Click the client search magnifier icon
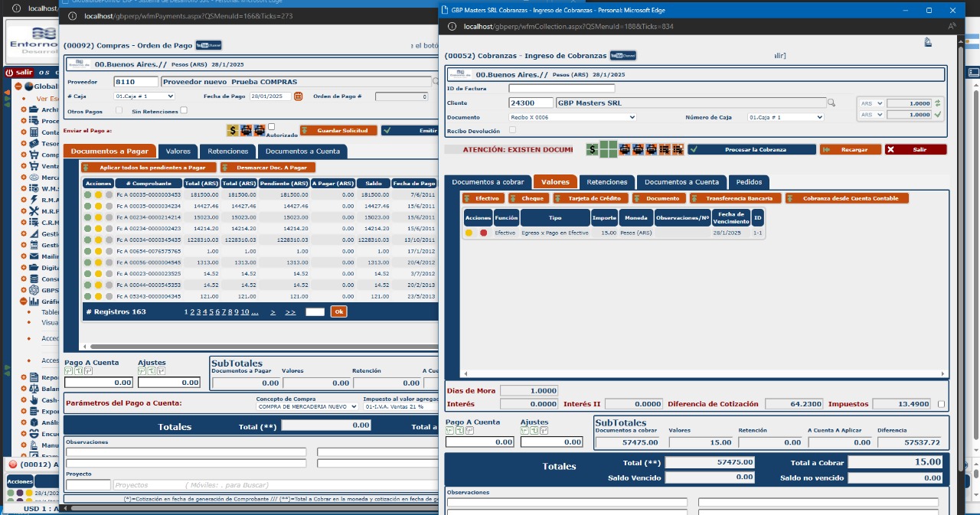 click(831, 103)
